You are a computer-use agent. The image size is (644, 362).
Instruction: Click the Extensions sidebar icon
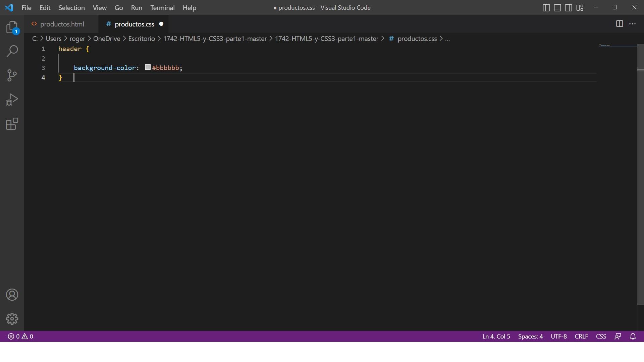point(12,124)
